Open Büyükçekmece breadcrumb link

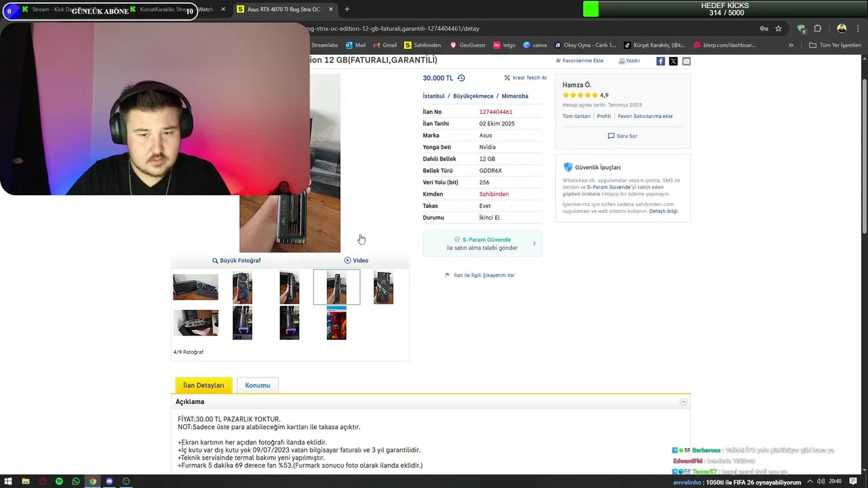click(x=473, y=96)
